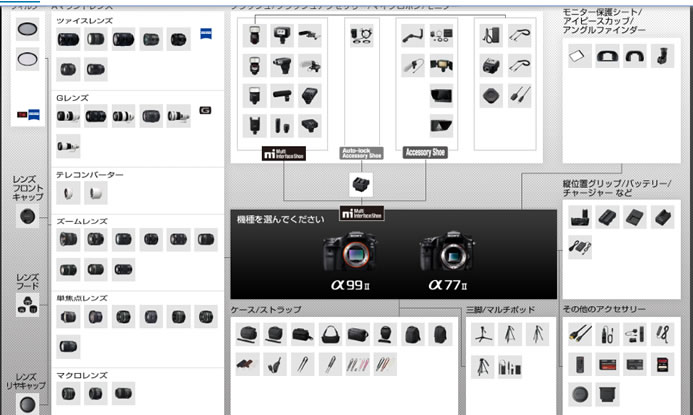Select the α99 II camera body
Image resolution: width=693 pixels, height=415 pixels.
350,253
